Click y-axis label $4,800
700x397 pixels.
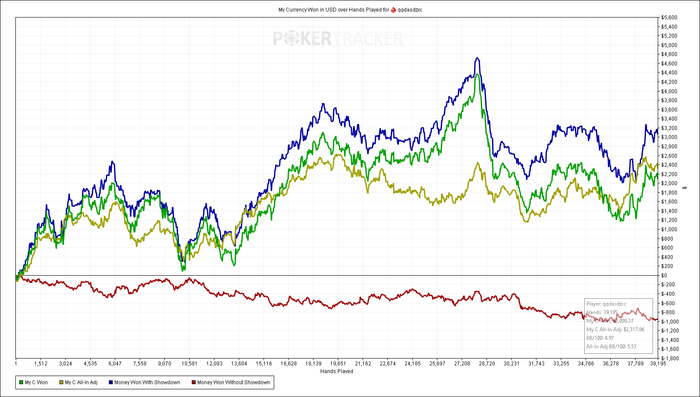tap(668, 54)
